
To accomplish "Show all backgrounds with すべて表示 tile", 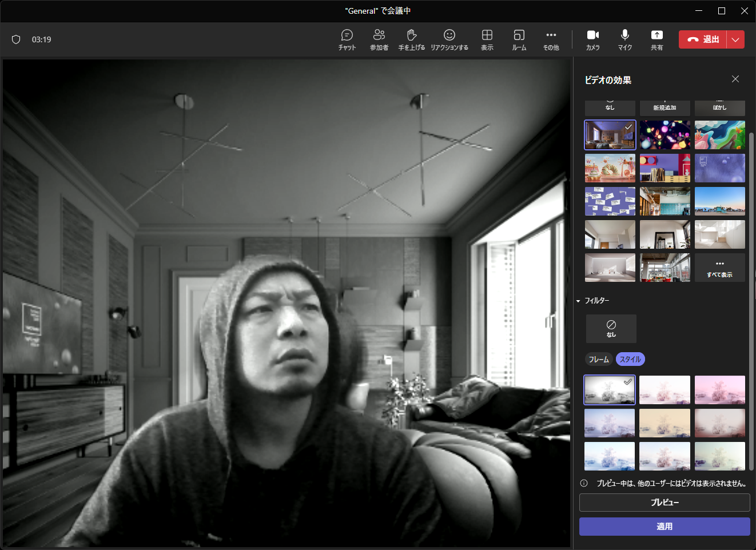I will point(719,268).
